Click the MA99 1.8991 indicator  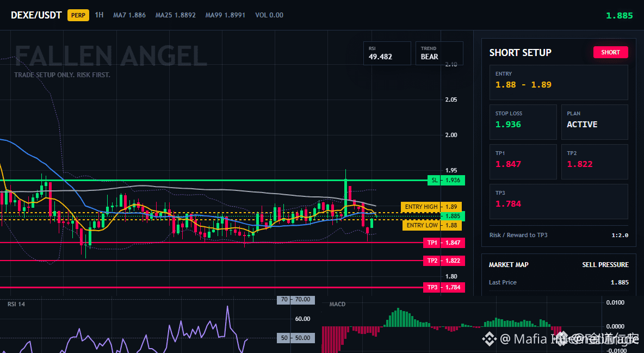225,15
